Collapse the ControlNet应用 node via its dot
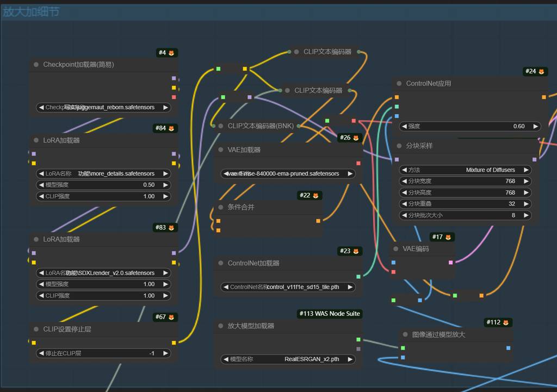This screenshot has width=557, height=392. point(399,84)
